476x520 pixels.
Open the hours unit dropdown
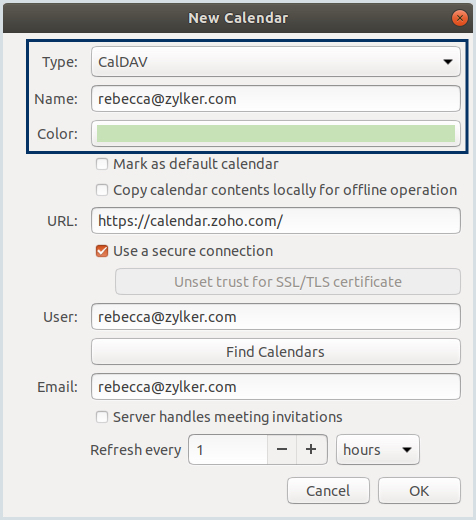pos(378,450)
